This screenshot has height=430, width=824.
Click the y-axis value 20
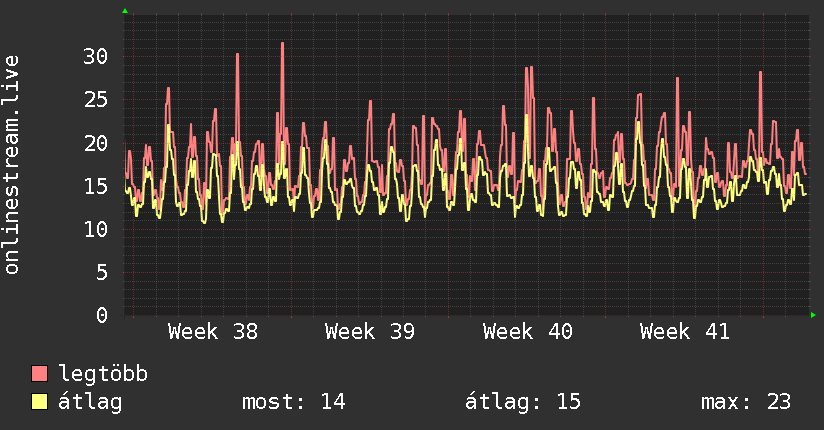click(96, 143)
